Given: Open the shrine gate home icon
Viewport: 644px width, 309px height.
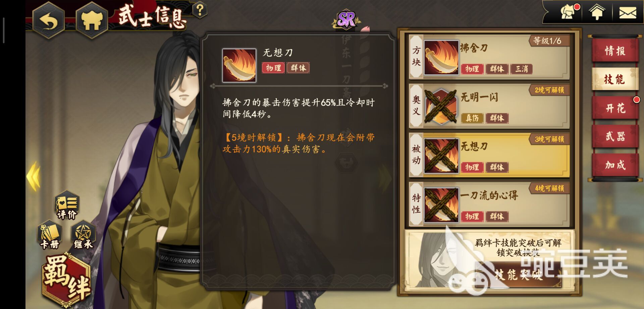Looking at the screenshot, I should point(92,21).
